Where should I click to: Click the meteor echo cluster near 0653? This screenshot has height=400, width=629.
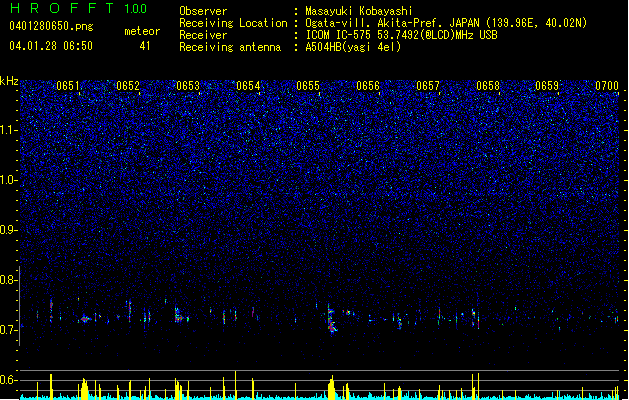(180, 316)
